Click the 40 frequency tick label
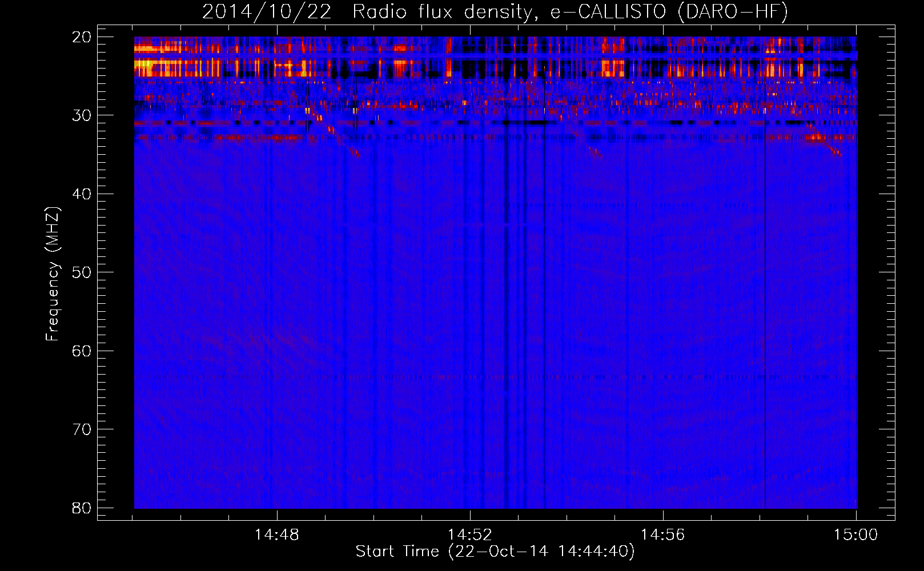924x571 pixels. coord(82,194)
